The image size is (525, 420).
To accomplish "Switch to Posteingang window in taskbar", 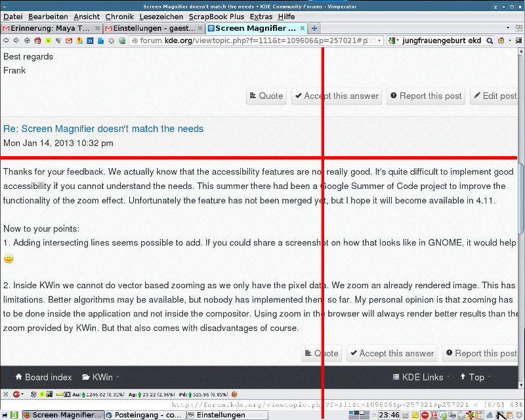I will (144, 415).
